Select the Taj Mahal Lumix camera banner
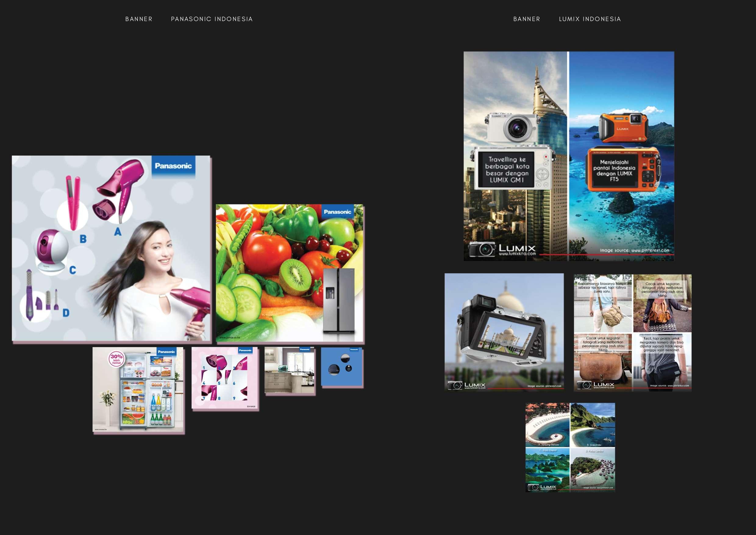The width and height of the screenshot is (756, 535). [x=504, y=332]
